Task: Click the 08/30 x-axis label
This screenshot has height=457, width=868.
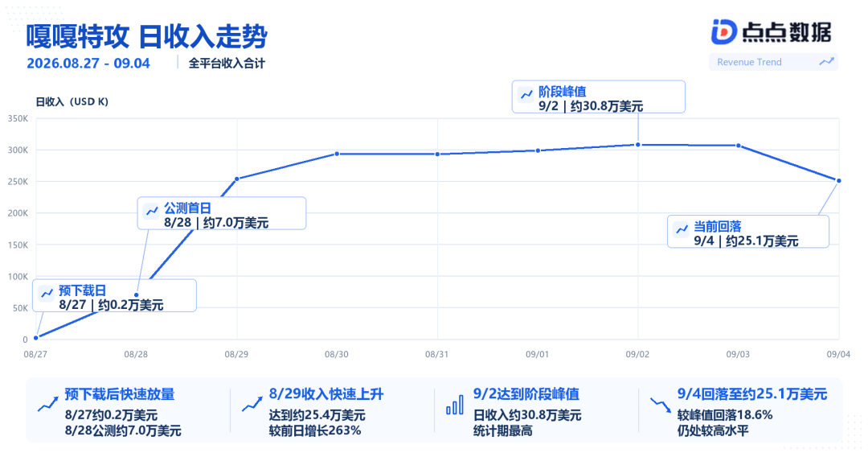Action: (x=337, y=354)
